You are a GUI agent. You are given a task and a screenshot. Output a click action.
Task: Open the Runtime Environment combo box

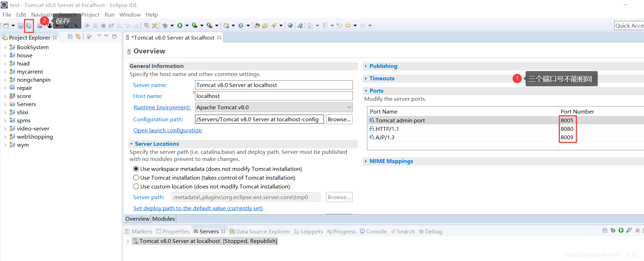point(274,107)
